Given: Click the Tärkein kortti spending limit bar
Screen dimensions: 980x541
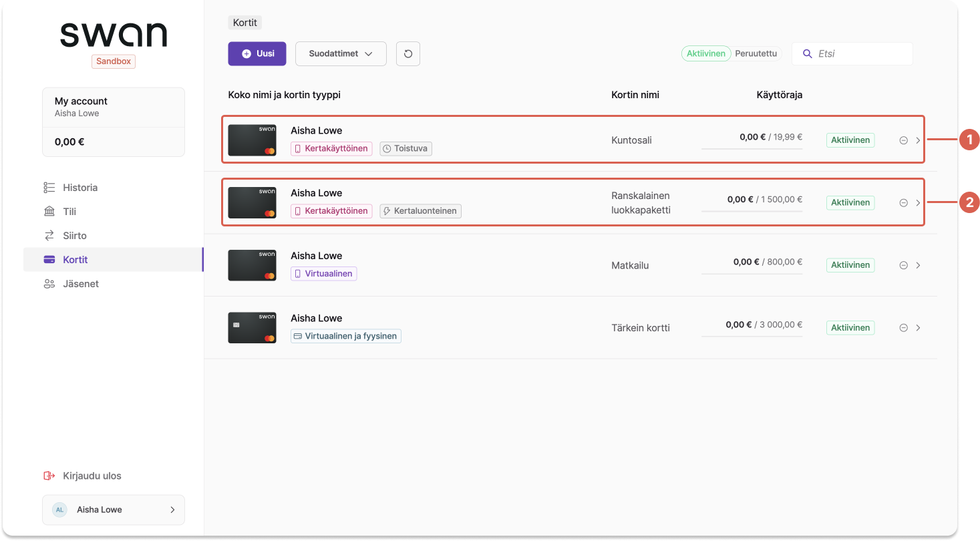Looking at the screenshot, I should point(752,336).
